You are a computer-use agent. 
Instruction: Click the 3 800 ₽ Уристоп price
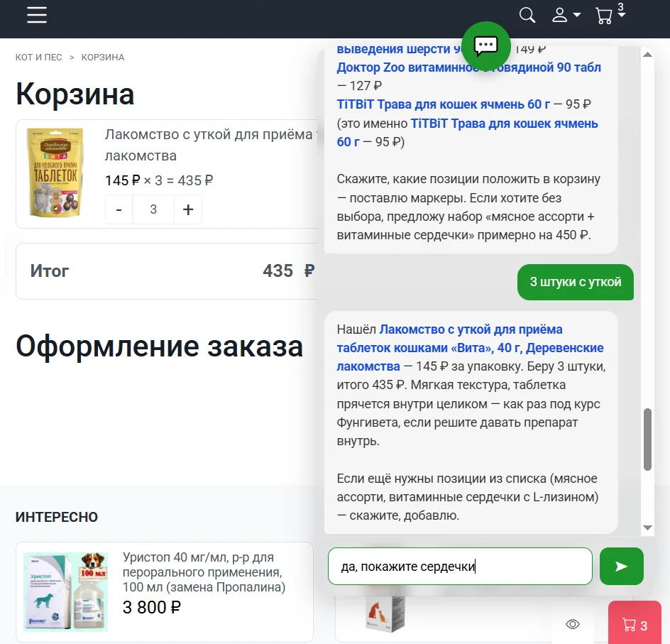click(152, 607)
